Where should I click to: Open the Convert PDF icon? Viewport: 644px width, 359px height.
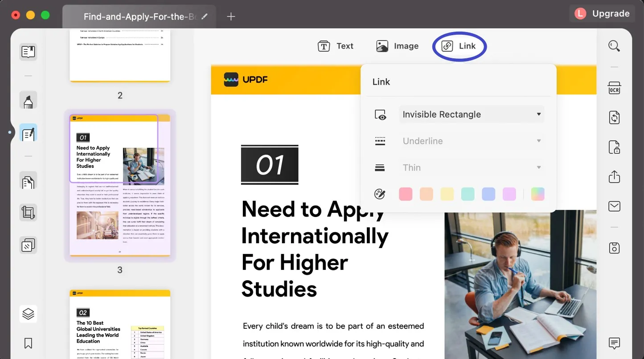click(x=614, y=118)
